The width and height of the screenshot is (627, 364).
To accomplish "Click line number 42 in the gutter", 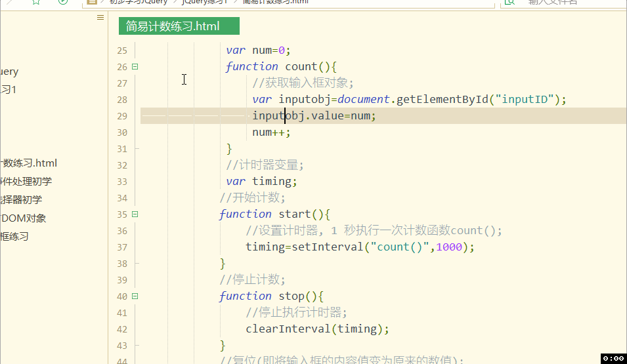I will click(122, 329).
